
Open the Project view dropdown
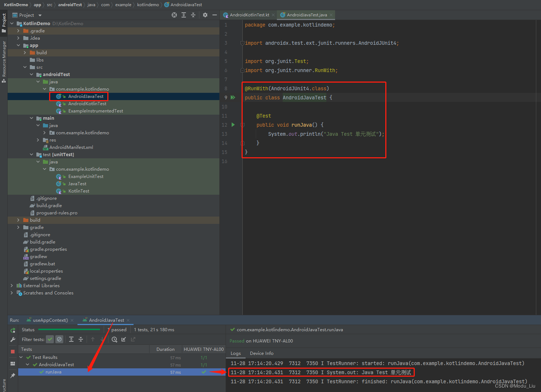[40, 15]
